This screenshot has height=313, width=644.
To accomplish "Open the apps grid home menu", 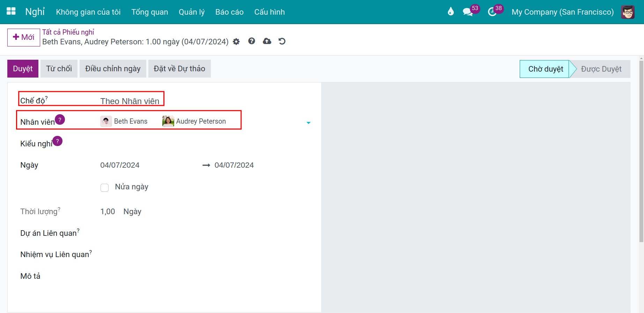I will tap(11, 12).
